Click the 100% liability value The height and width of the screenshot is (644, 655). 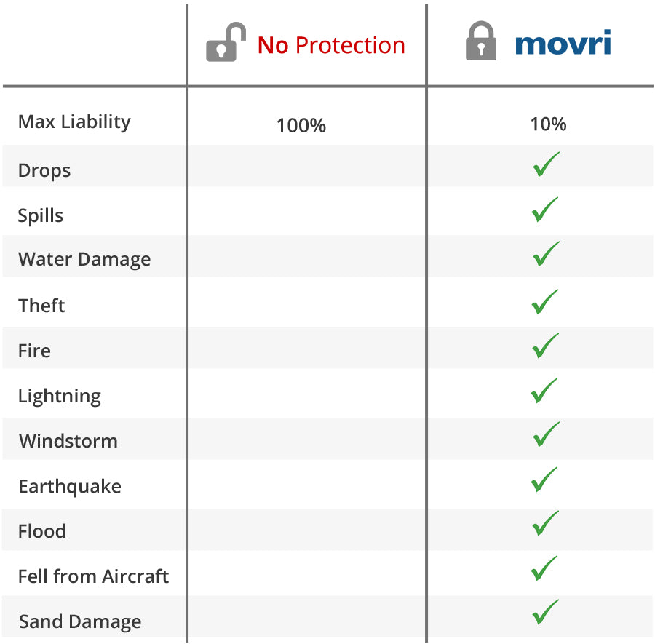[301, 125]
